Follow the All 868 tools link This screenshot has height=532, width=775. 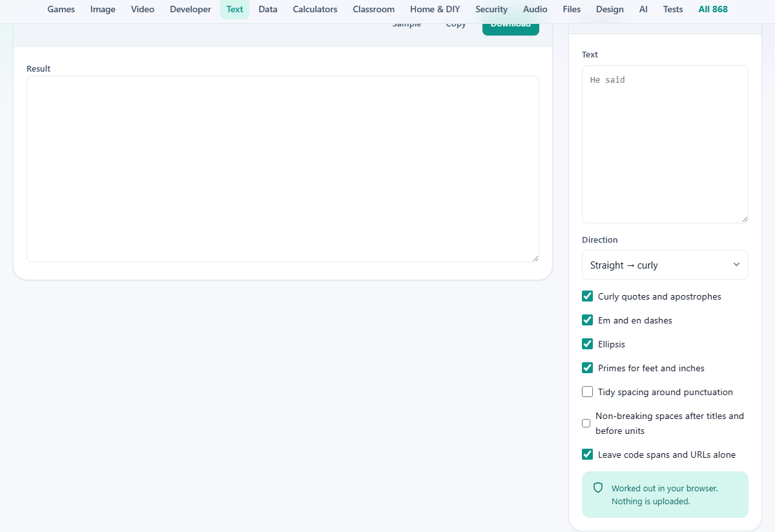(713, 9)
